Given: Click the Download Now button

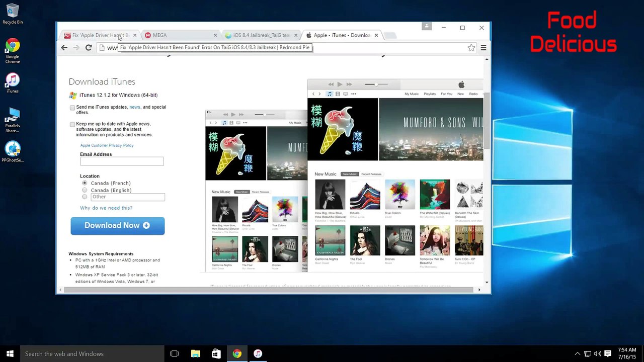Looking at the screenshot, I should (x=118, y=226).
